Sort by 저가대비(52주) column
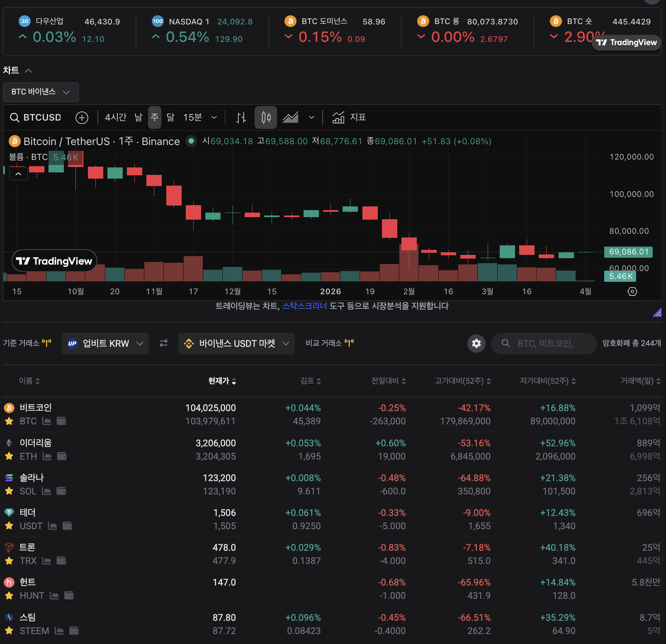The height and width of the screenshot is (644, 666). pyautogui.click(x=548, y=381)
